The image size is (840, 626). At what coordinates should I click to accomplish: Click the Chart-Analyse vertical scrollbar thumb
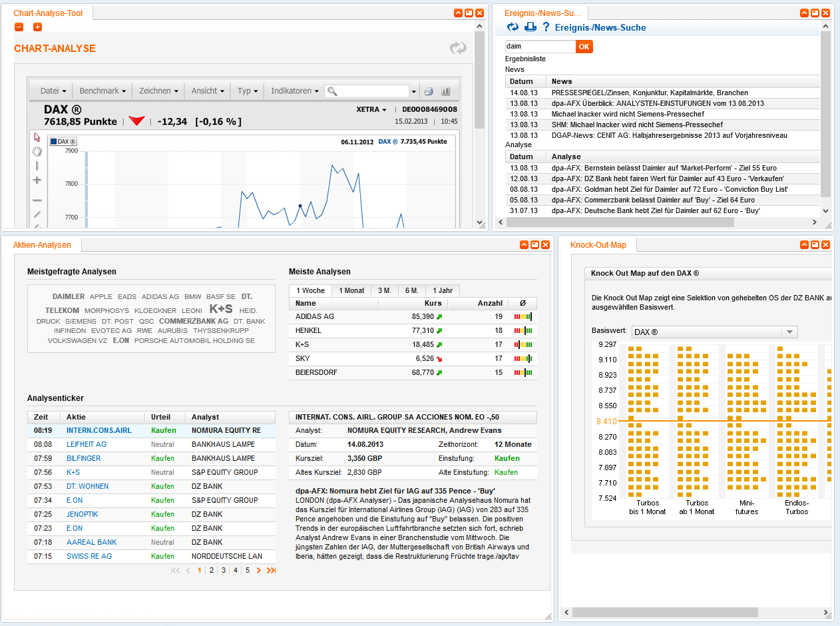click(x=480, y=79)
